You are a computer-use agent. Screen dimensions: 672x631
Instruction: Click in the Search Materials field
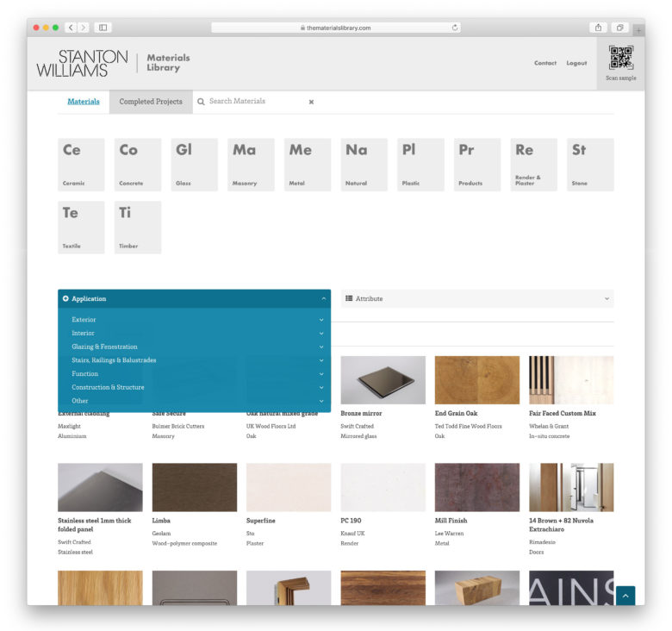pyautogui.click(x=255, y=101)
